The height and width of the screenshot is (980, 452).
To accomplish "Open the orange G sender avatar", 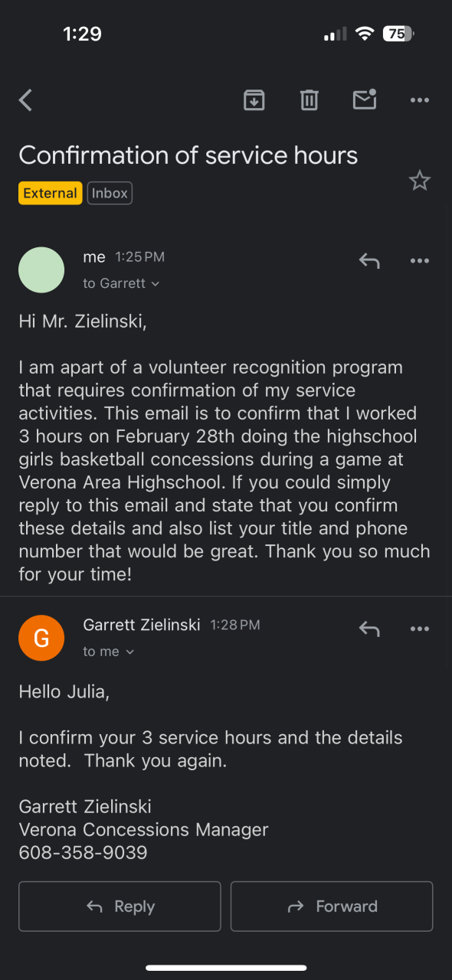I will (41, 638).
